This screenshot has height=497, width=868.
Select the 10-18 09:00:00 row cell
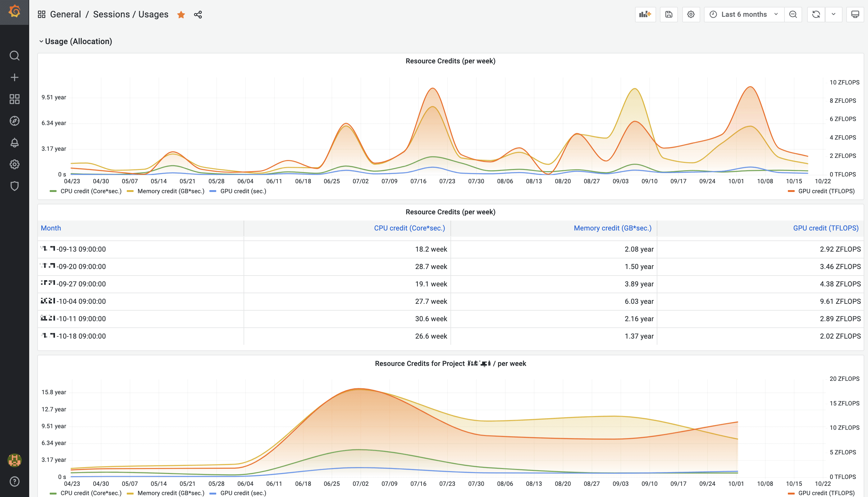tap(141, 336)
